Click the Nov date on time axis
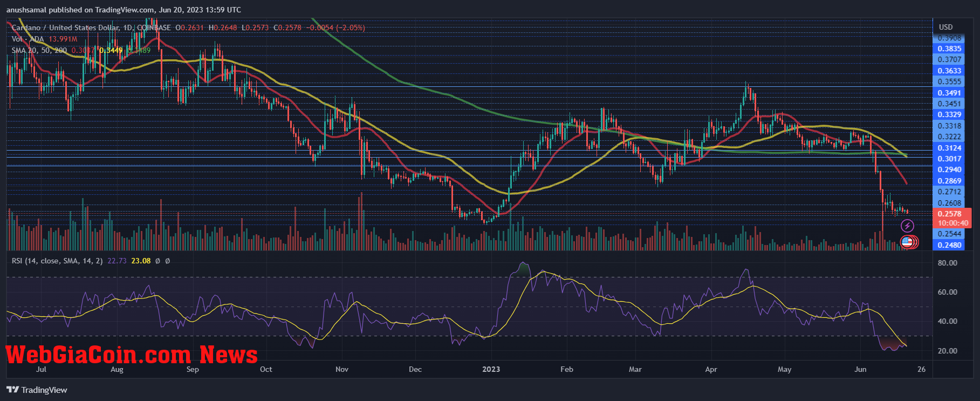 point(342,369)
